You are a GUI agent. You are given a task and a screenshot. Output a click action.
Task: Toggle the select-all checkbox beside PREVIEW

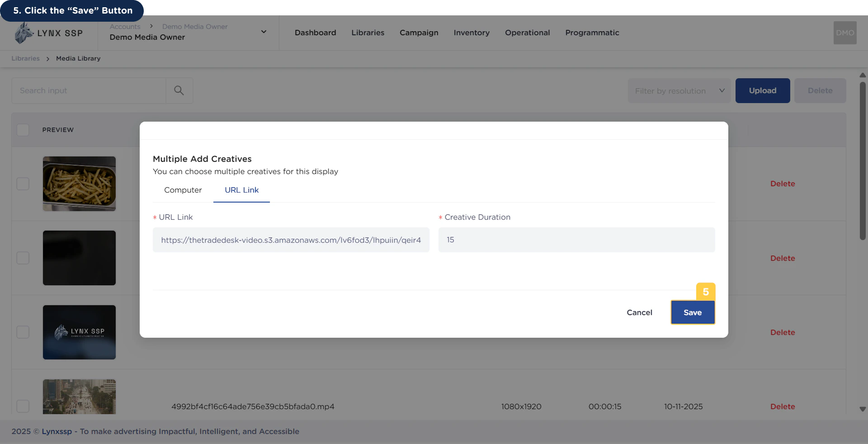pos(23,130)
